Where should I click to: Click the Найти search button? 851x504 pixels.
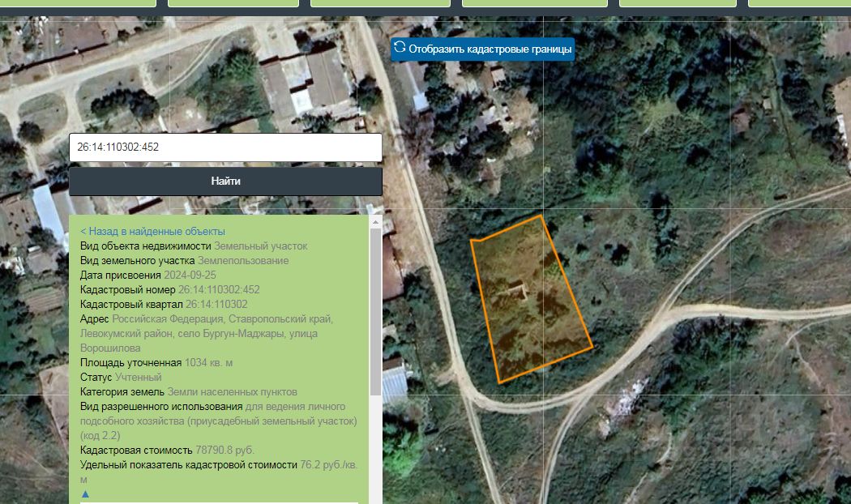point(225,182)
